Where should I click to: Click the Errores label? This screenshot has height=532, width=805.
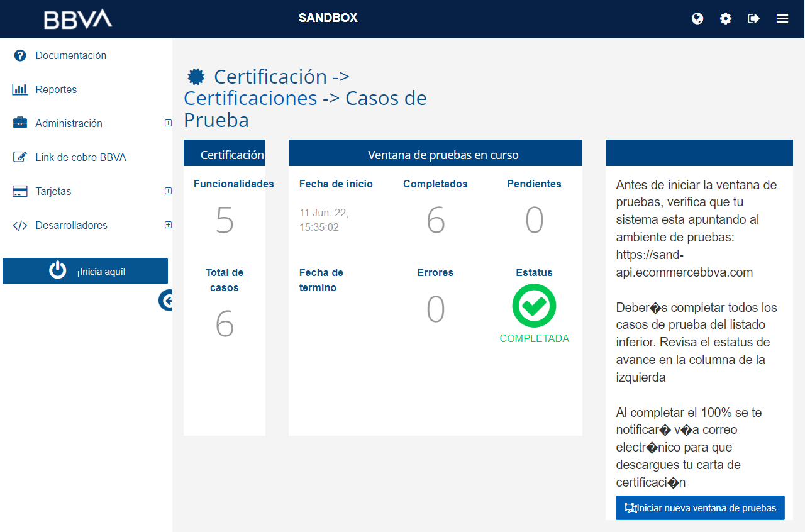[435, 273]
